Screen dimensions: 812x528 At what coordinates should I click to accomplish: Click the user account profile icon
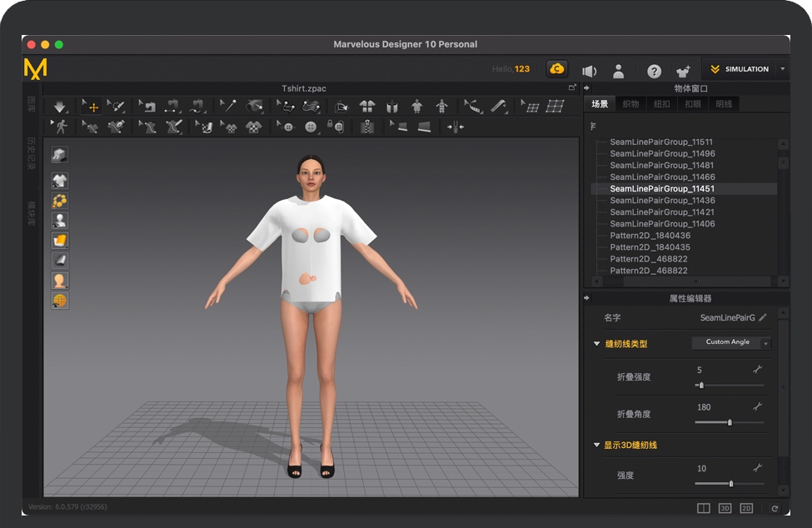[619, 71]
